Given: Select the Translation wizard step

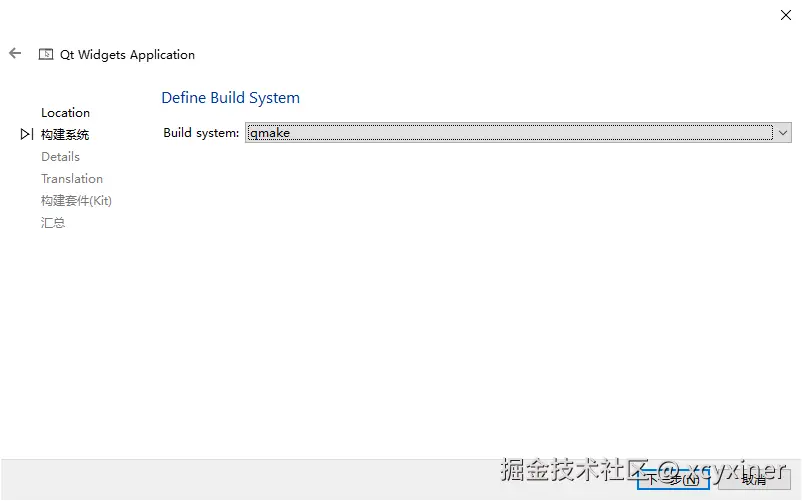Looking at the screenshot, I should point(72,178).
